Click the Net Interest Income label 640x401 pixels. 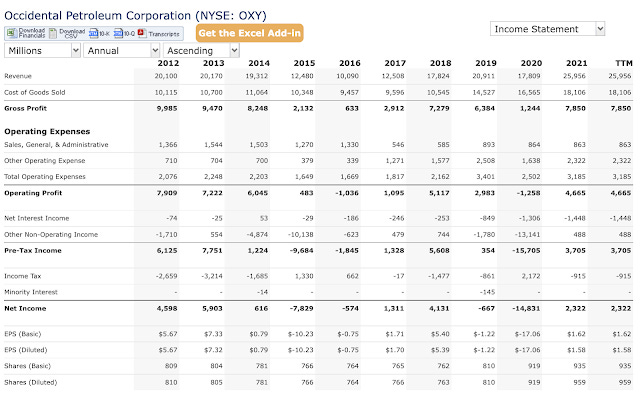[x=37, y=218]
